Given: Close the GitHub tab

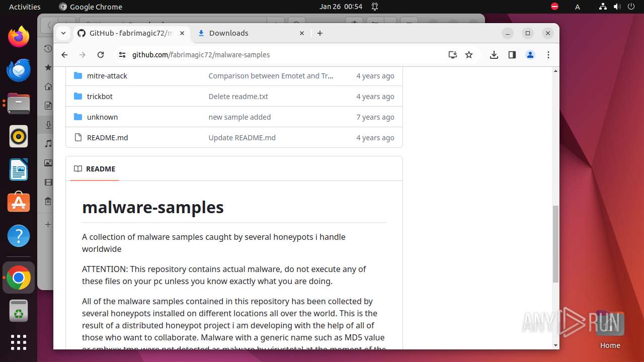Looking at the screenshot, I should click(x=182, y=33).
